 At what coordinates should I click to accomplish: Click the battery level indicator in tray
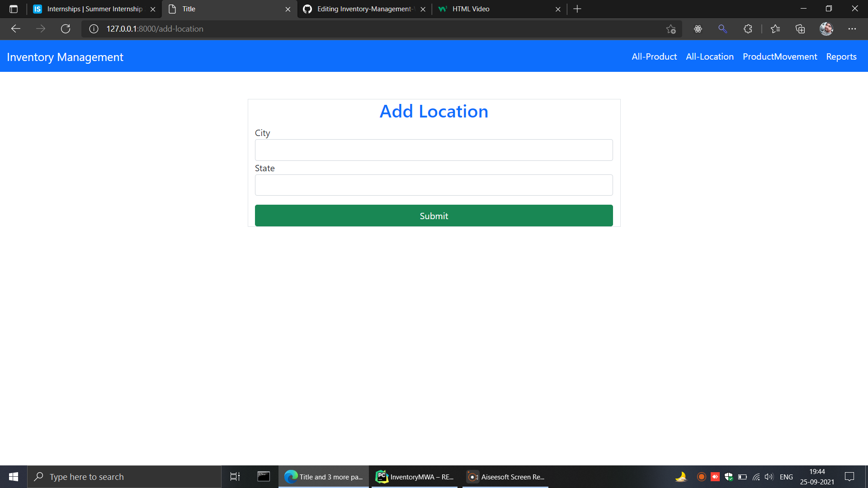[741, 477]
